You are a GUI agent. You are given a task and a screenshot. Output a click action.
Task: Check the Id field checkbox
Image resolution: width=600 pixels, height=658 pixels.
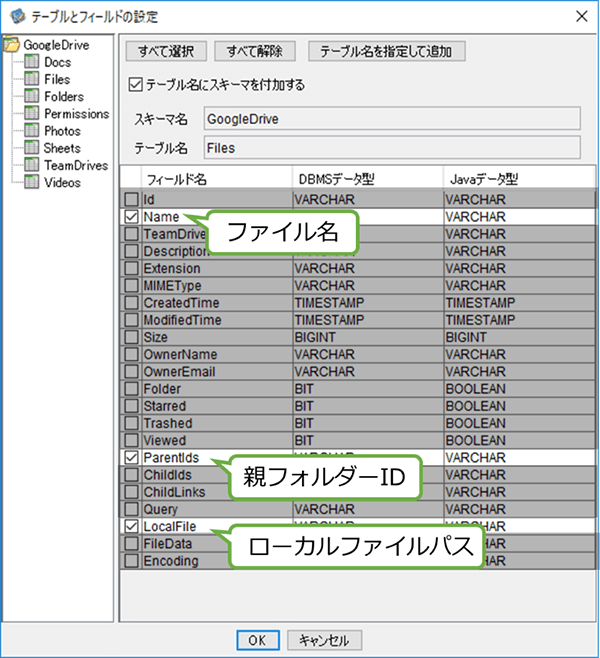click(131, 199)
